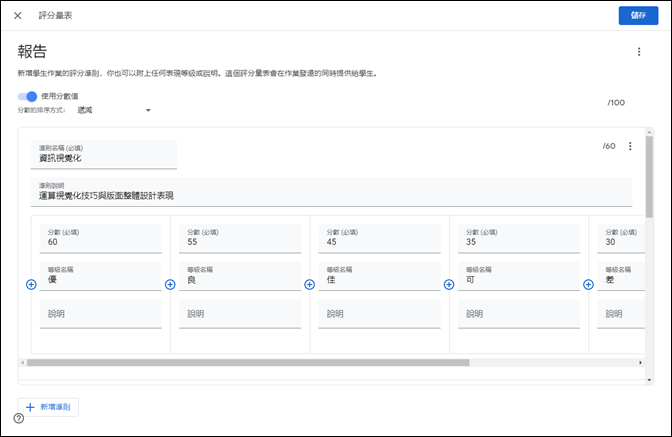672x437 pixels.
Task: Edit the level title field 可
Action: point(519,276)
